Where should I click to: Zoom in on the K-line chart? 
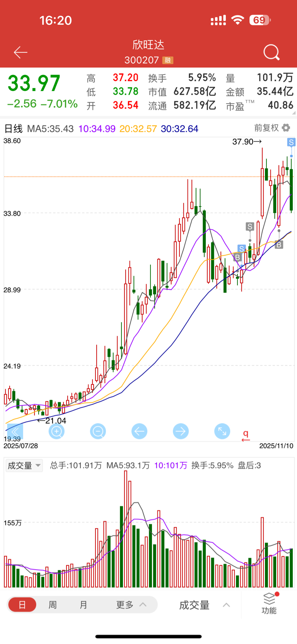click(x=56, y=431)
